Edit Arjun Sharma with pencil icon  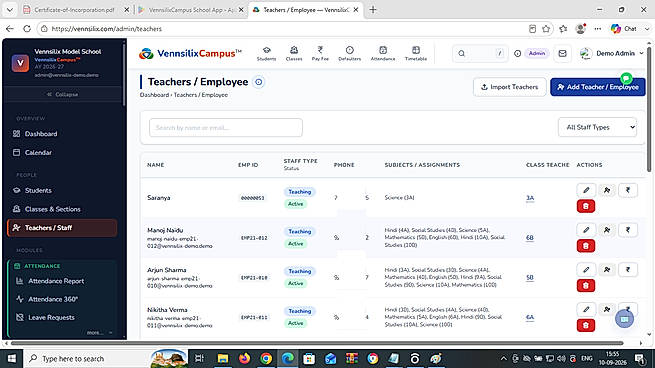586,270
